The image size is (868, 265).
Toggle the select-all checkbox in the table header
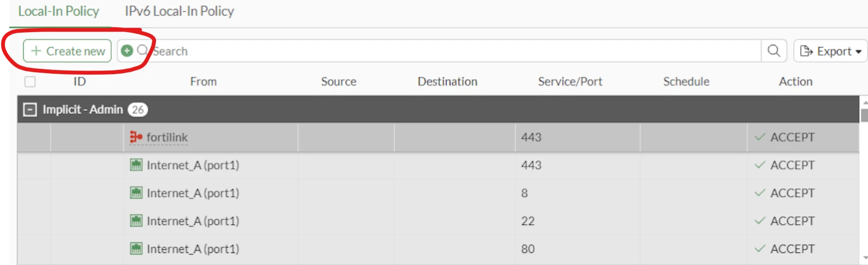pyautogui.click(x=30, y=81)
